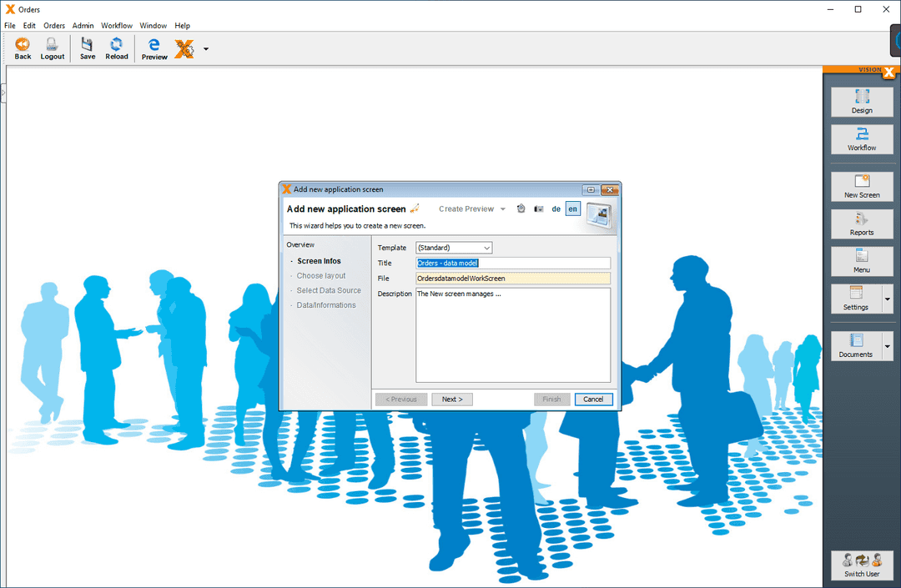This screenshot has width=901, height=588.
Task: Click the Next button in the wizard
Action: pyautogui.click(x=451, y=399)
